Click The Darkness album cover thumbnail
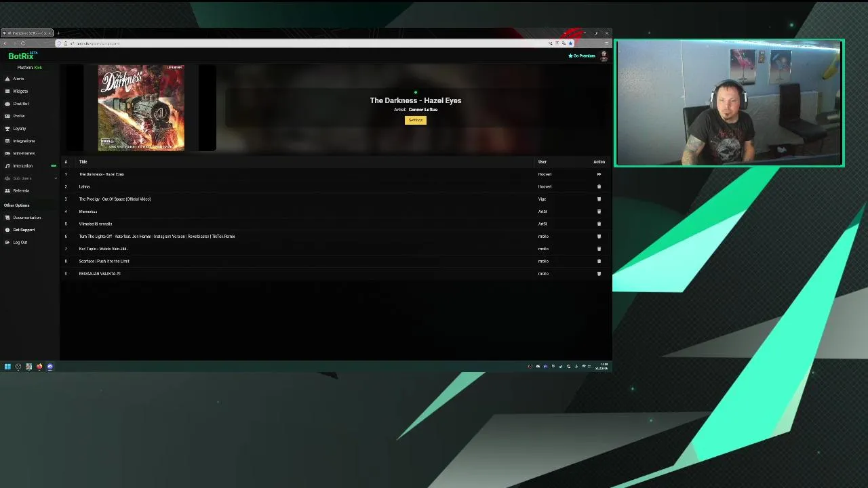The image size is (868, 488). (141, 108)
